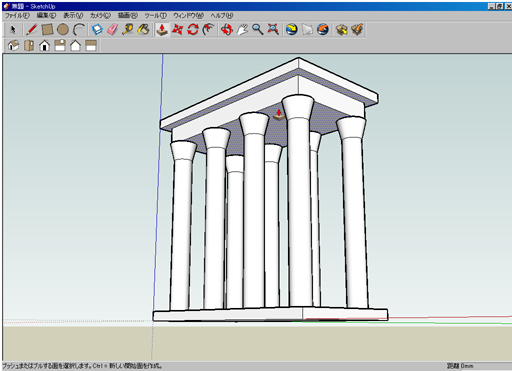Click Place Model globe icon
This screenshot has width=512, height=371.
click(x=323, y=30)
